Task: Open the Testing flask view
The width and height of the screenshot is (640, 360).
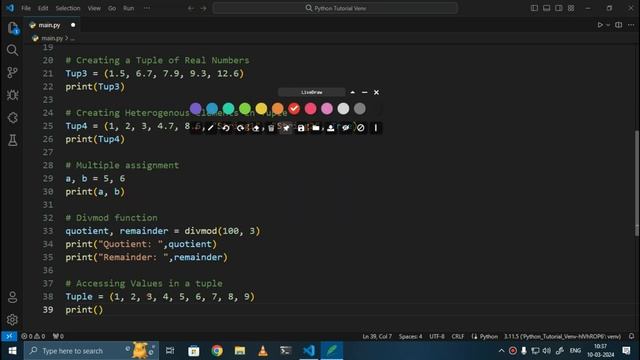Action: (13, 140)
